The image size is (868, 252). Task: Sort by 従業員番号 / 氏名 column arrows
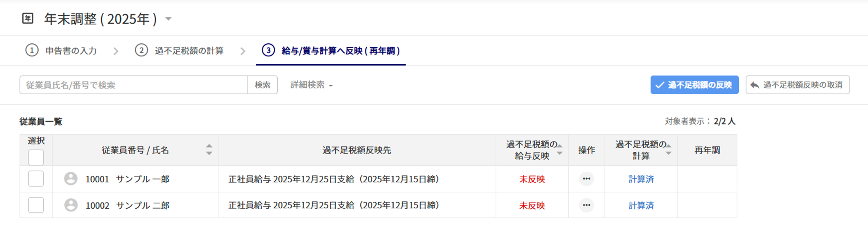tap(209, 150)
